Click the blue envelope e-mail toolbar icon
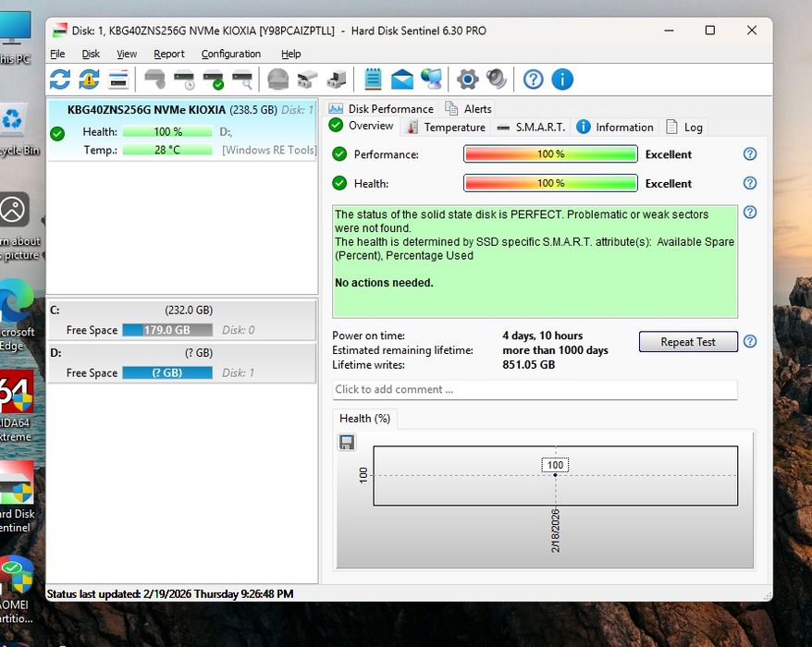 [x=402, y=79]
